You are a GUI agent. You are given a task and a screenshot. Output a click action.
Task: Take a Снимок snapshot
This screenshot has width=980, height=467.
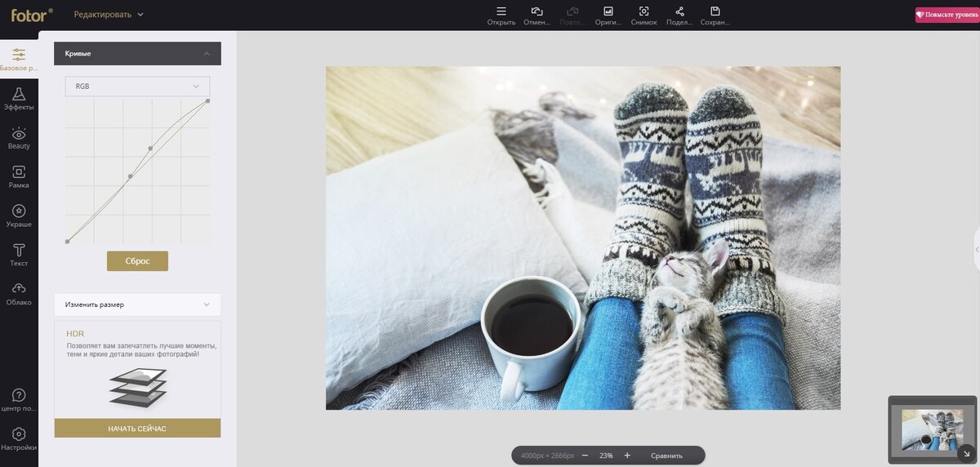pos(644,16)
